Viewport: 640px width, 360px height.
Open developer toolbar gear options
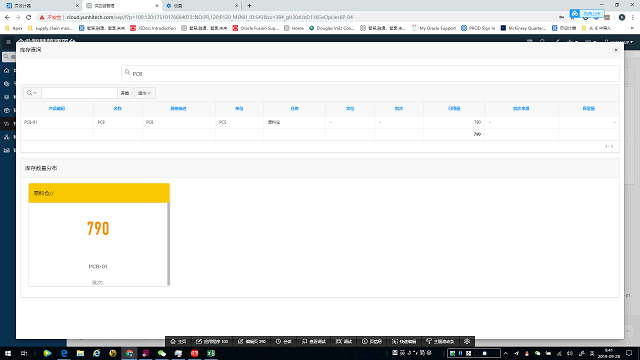pyautogui.click(x=467, y=341)
